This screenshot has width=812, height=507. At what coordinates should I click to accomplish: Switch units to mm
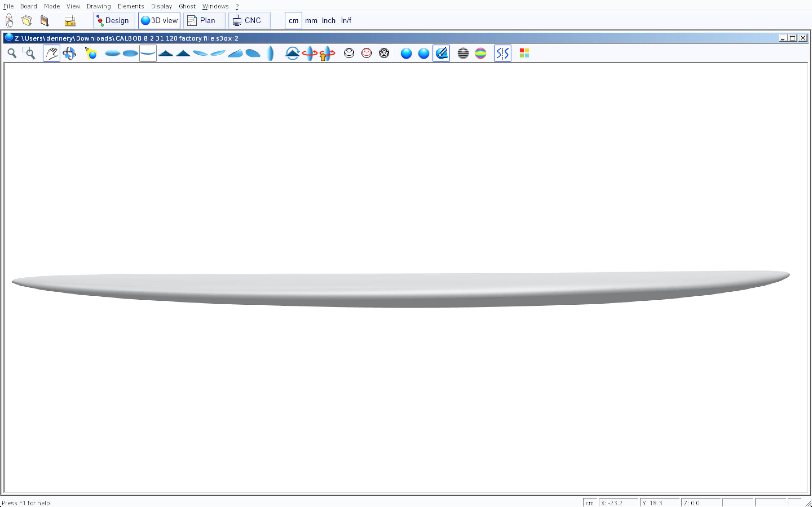[311, 21]
